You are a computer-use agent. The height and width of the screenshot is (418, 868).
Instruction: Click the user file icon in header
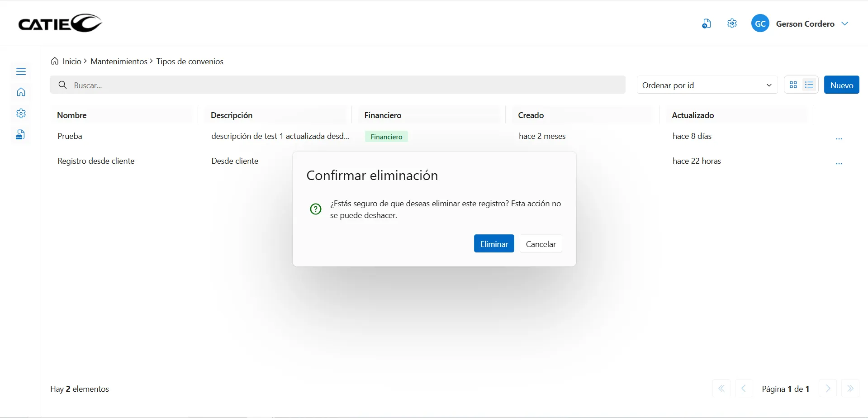(x=706, y=24)
